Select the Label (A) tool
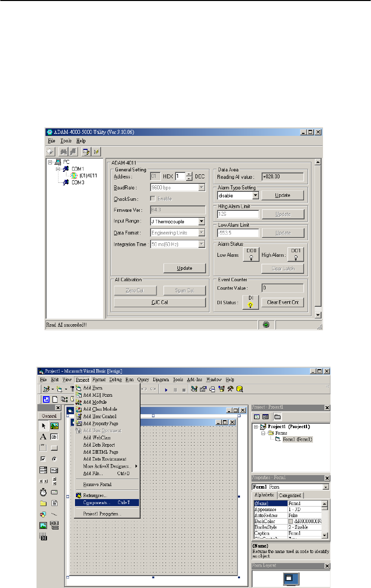This screenshot has height=588, width=371. point(43,437)
